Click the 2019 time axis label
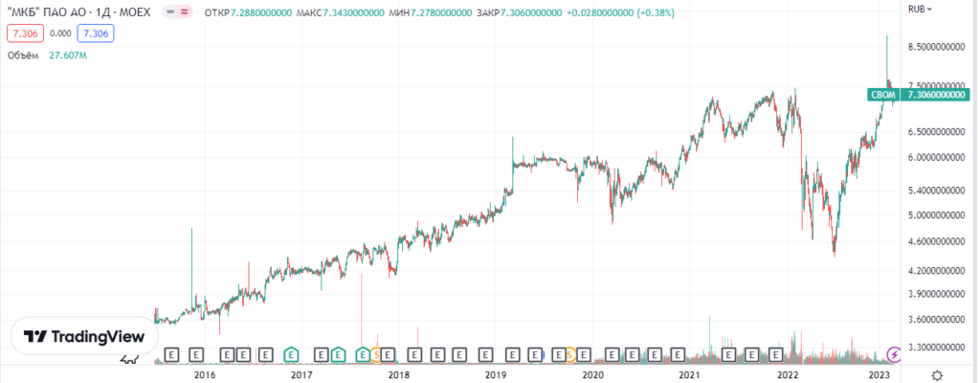The width and height of the screenshot is (980, 383). (x=495, y=375)
